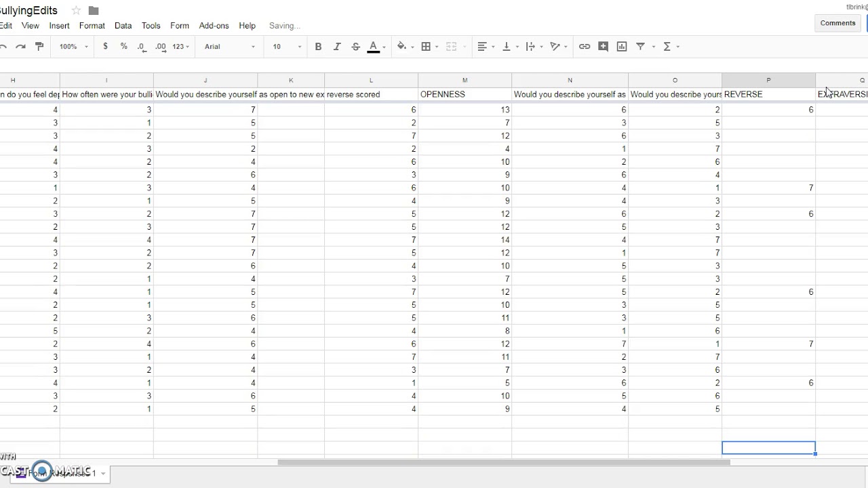Open the Help menu

(247, 26)
